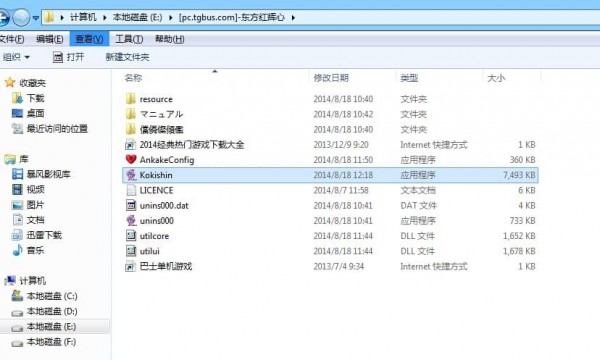Expand the 组织 dropdown
Screen dimensions: 600x360
(16, 57)
